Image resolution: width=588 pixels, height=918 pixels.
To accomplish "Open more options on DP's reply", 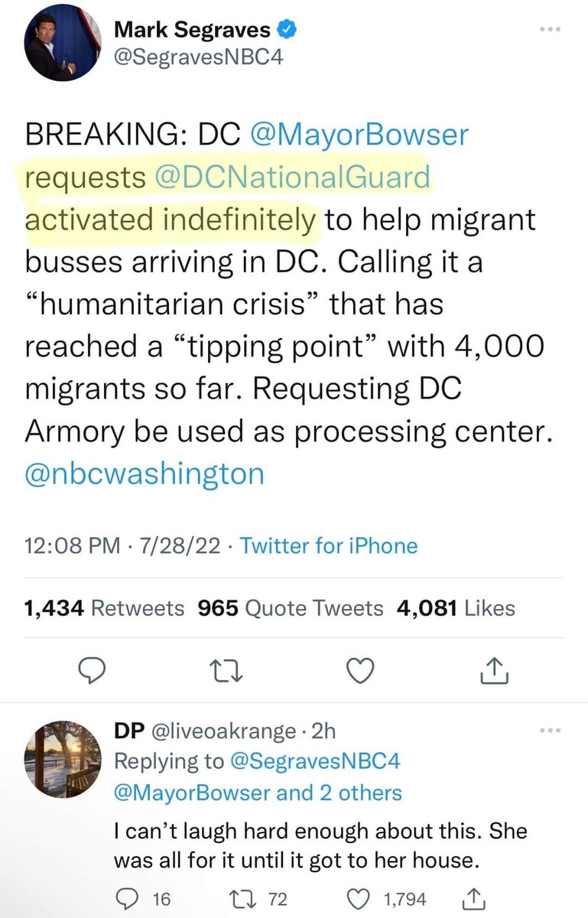I will (551, 731).
